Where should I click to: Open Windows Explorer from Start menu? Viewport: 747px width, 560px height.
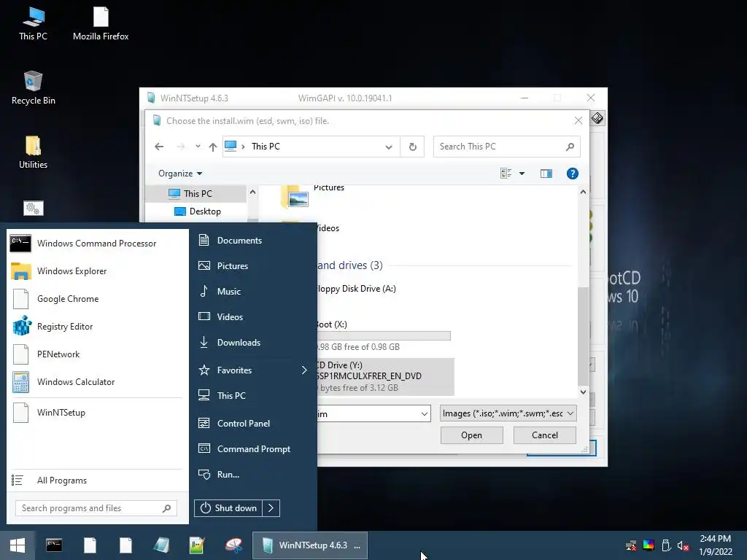tap(97, 271)
